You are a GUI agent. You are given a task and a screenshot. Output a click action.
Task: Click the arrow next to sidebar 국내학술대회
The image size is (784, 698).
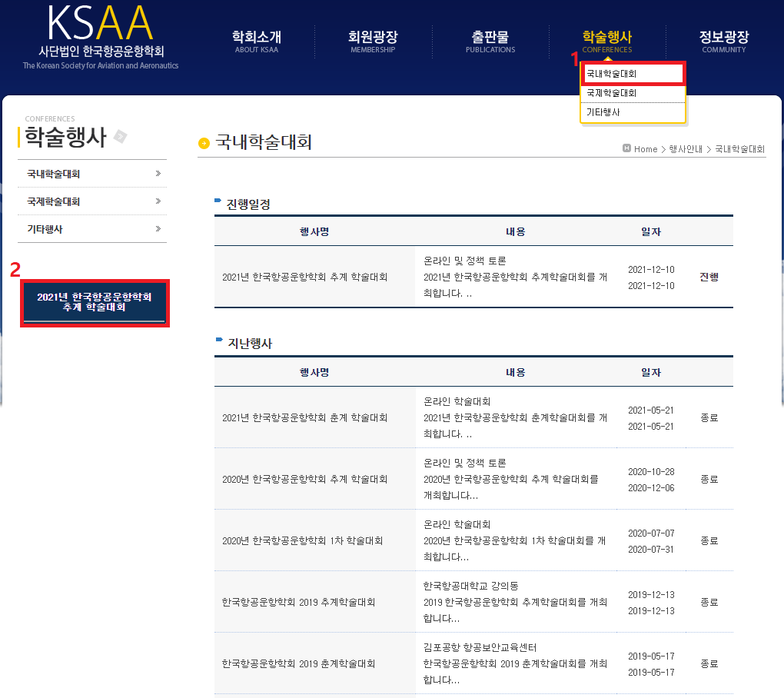tap(158, 174)
